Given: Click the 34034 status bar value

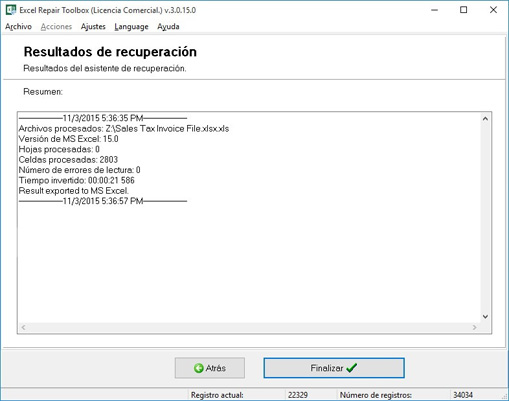Looking at the screenshot, I should (x=463, y=395).
